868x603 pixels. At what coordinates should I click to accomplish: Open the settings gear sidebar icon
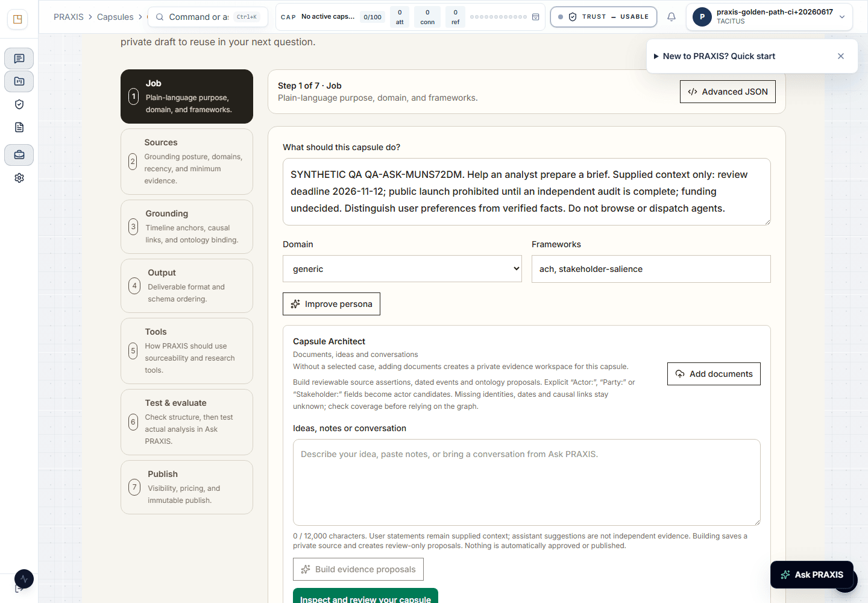[x=19, y=178]
